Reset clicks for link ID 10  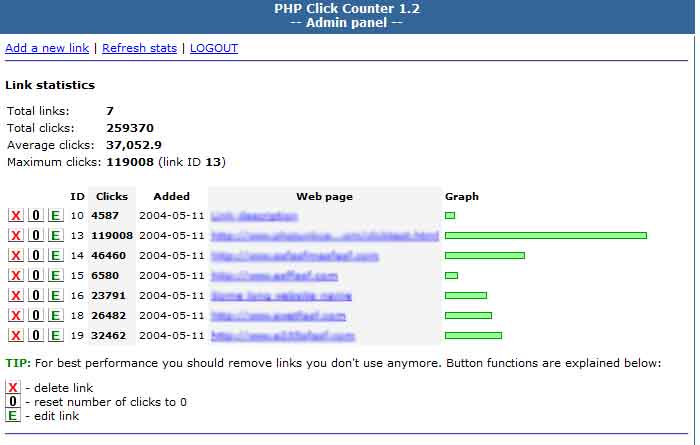click(36, 216)
